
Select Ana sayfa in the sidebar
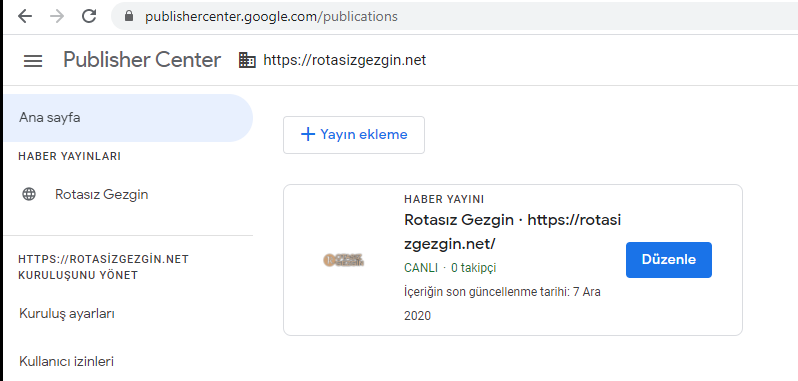127,118
